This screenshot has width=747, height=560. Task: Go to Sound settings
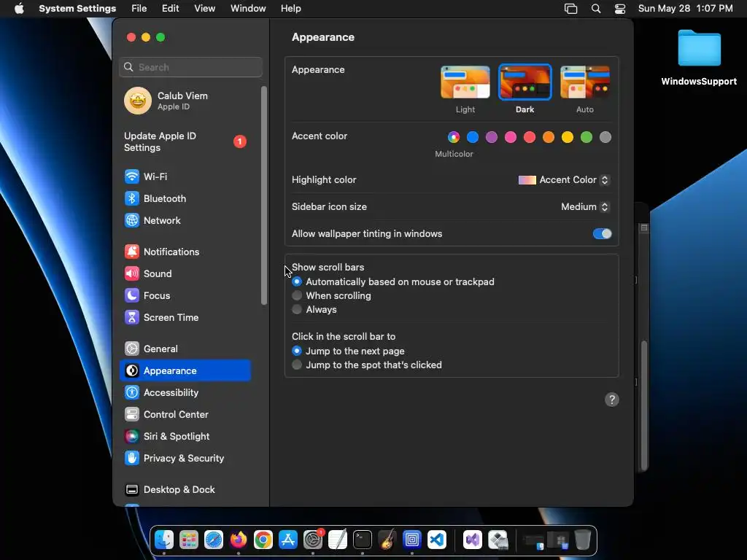coord(185,274)
